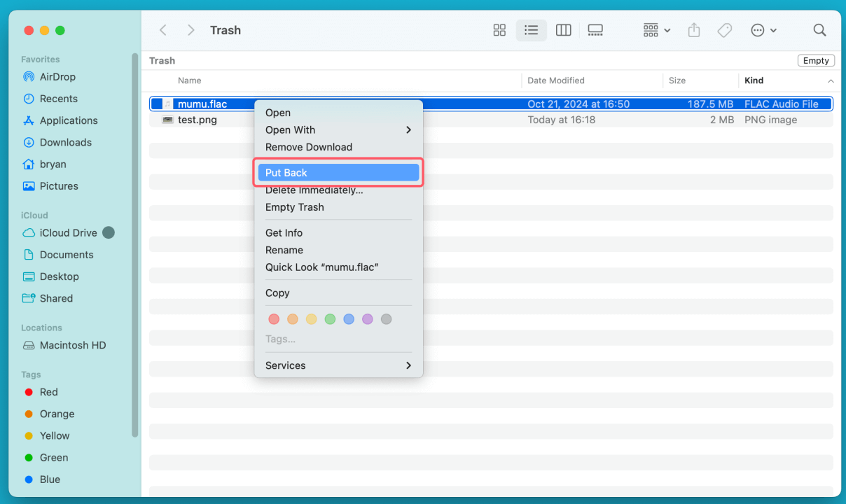Viewport: 846px width, 504px height.
Task: Click the iCloud Drive sync status indicator
Action: [109, 232]
